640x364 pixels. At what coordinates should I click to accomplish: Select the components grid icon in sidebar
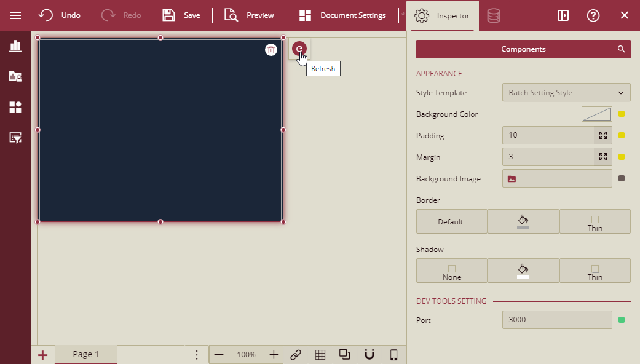tap(15, 107)
